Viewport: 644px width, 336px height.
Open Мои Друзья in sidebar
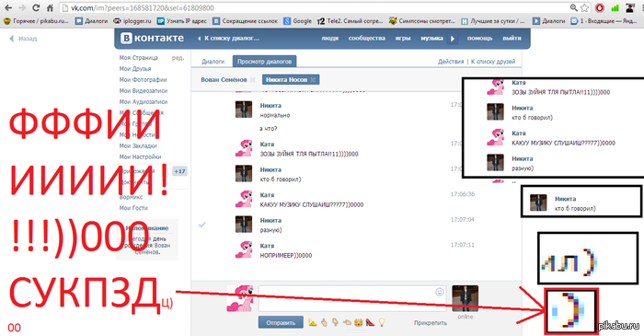(135, 69)
